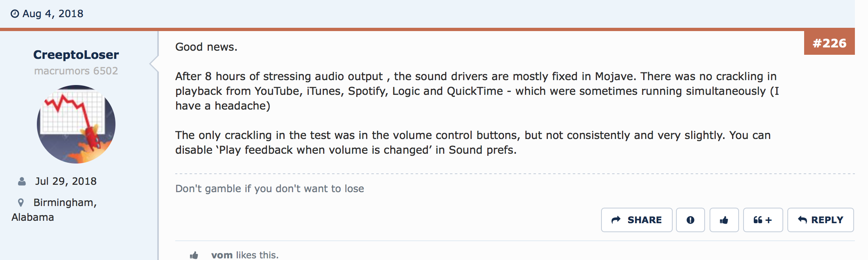Click the Aug 4, 2018 post date
The height and width of the screenshot is (260, 868).
point(53,14)
